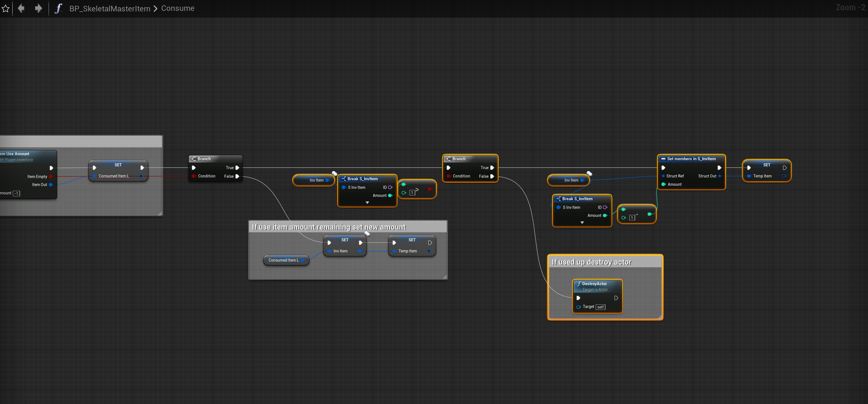
Task: Select the 'If used up destroy actor' comment
Action: pos(592,262)
